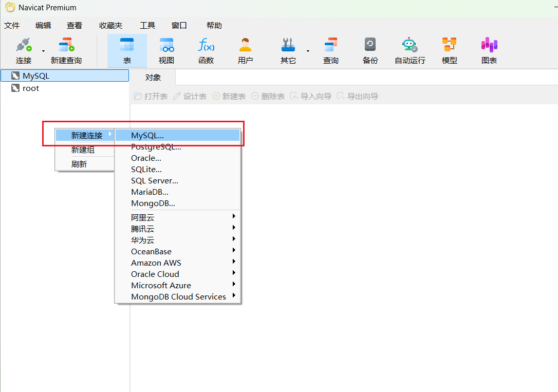The height and width of the screenshot is (392, 558).
Task: Select the Table (表) toolbar icon
Action: pos(127,45)
